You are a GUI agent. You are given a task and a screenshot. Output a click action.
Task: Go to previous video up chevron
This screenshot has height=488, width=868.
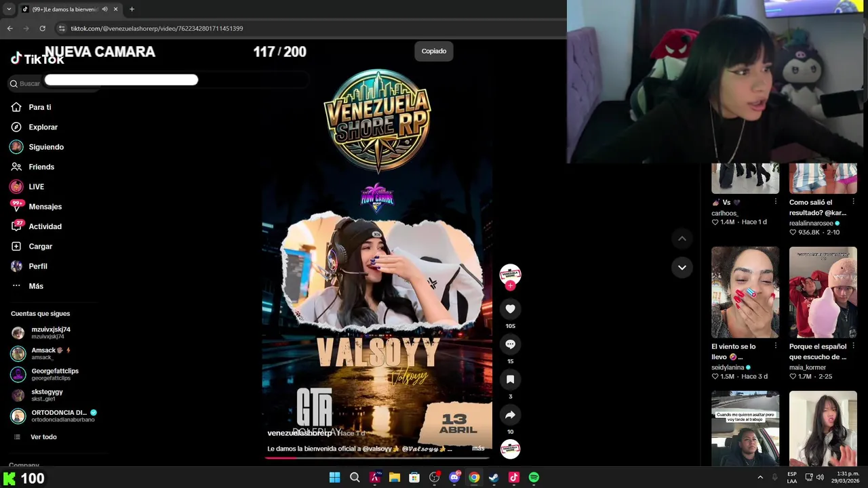(x=682, y=239)
